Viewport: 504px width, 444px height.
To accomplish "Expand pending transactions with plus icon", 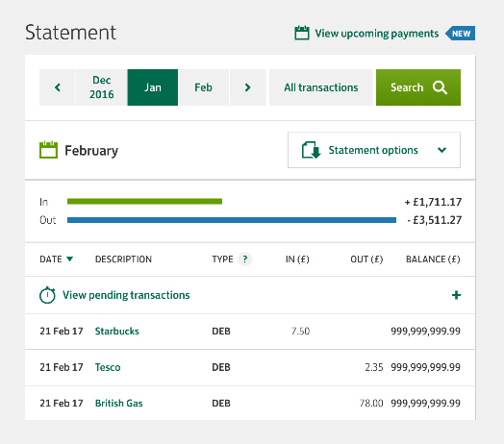I will pyautogui.click(x=456, y=295).
